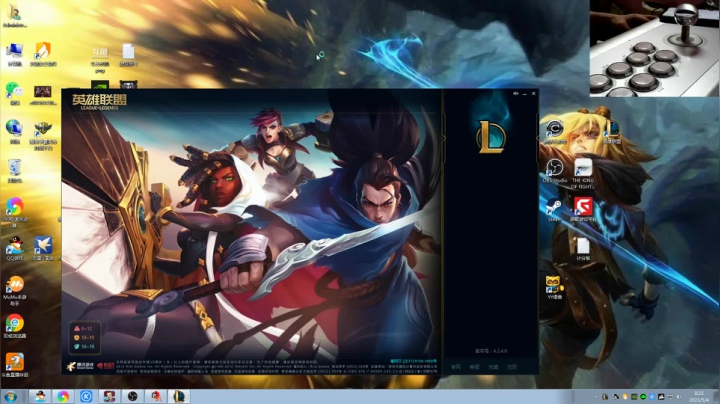Open the OBS Studio desktop shortcut
The image size is (720, 404).
[x=555, y=171]
